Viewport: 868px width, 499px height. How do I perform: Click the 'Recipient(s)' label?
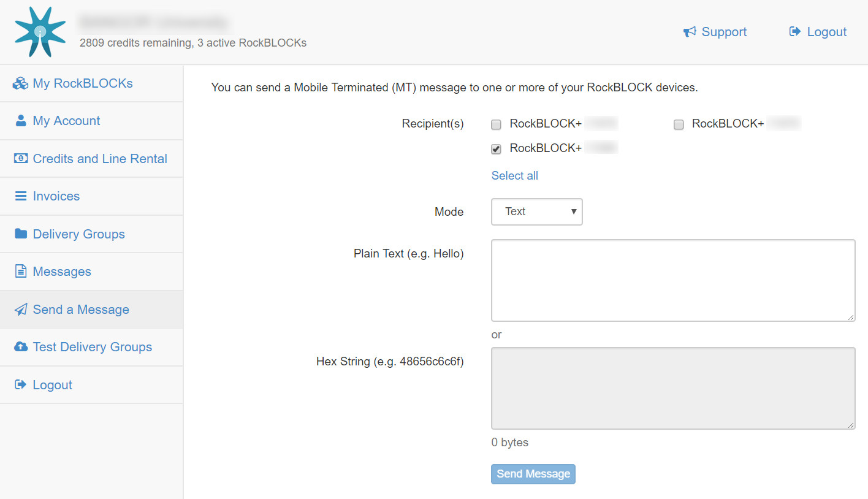pos(433,124)
